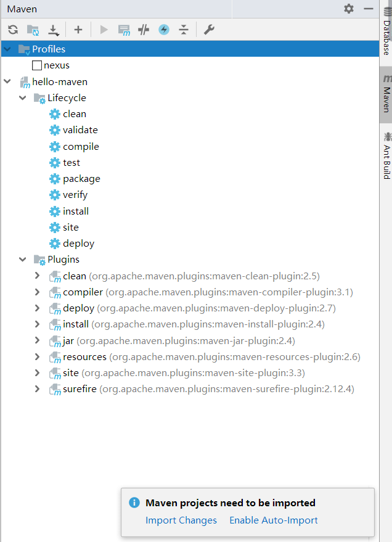Expand the surefire plugin node
The height and width of the screenshot is (542, 392).
pos(38,389)
